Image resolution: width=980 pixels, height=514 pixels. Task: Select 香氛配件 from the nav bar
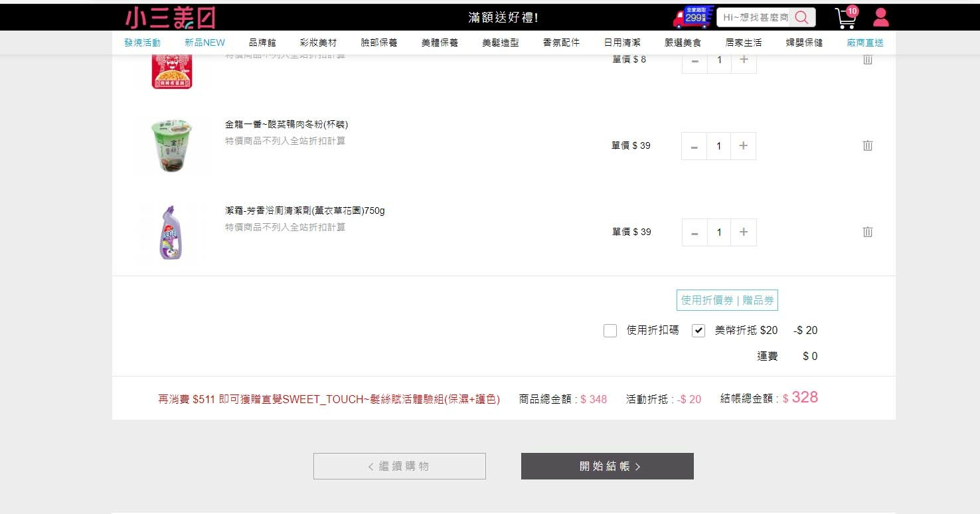(x=561, y=43)
